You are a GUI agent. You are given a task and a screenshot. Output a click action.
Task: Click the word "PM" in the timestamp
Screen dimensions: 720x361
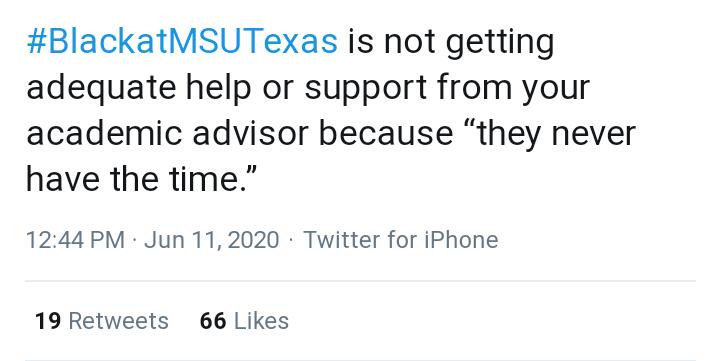107,240
